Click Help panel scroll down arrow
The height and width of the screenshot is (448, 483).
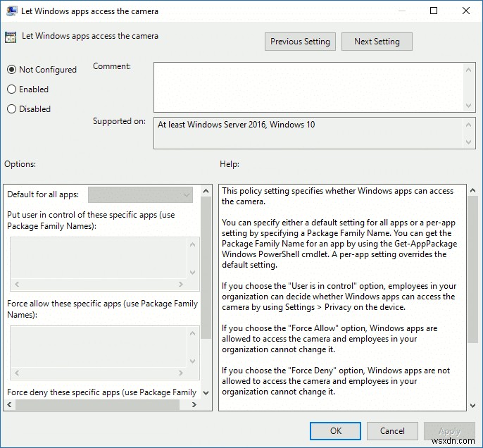pos(473,406)
